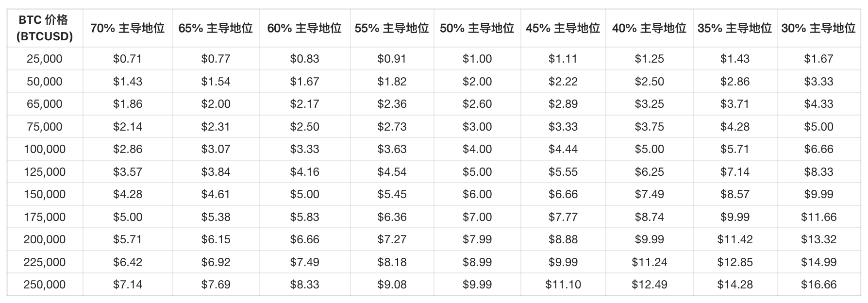Select the 40% 主导地位 column header
Screen dimensions: 868x303
pyautogui.click(x=649, y=28)
